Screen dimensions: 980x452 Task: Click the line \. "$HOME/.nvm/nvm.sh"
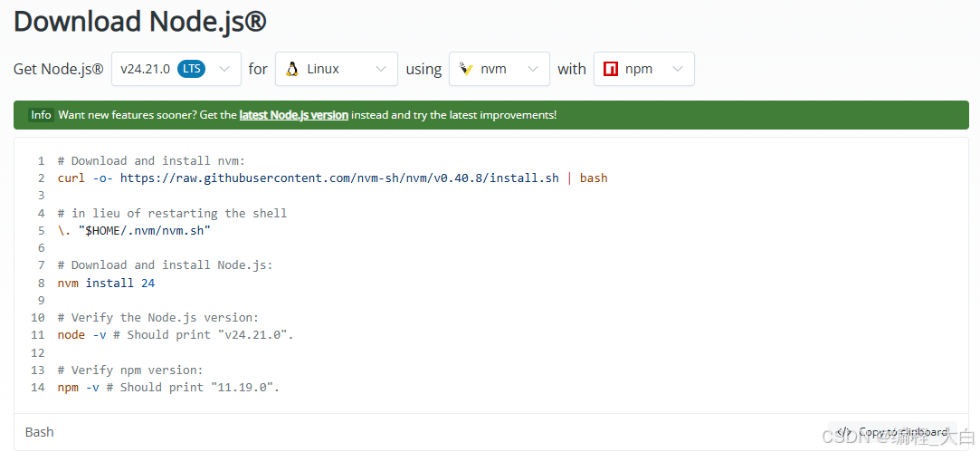pos(134,231)
